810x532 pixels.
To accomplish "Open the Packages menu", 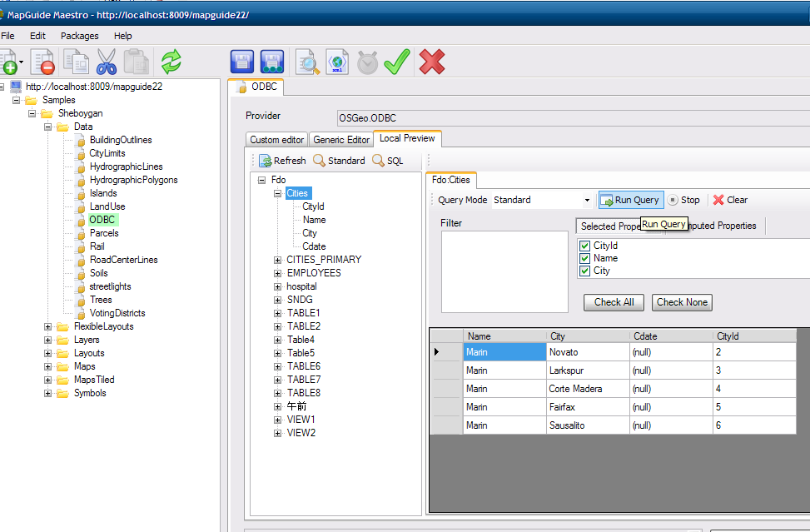I will 80,36.
